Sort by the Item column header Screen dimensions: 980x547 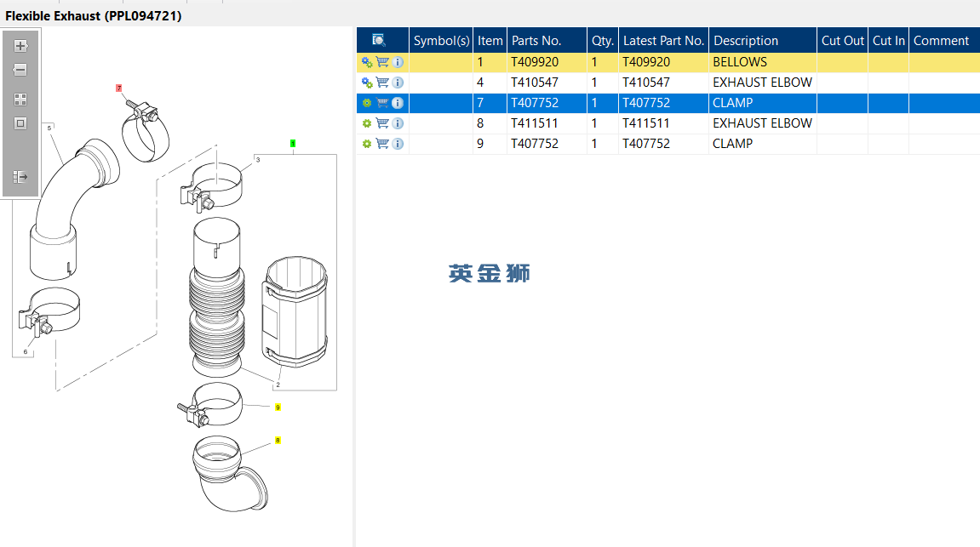pyautogui.click(x=490, y=41)
